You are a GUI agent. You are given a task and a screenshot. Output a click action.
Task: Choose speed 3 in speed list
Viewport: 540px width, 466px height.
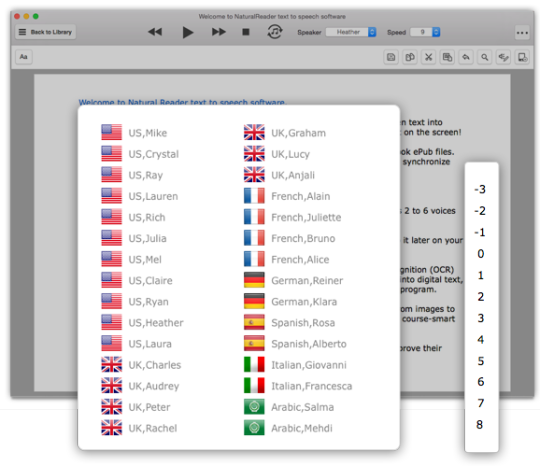click(x=481, y=318)
